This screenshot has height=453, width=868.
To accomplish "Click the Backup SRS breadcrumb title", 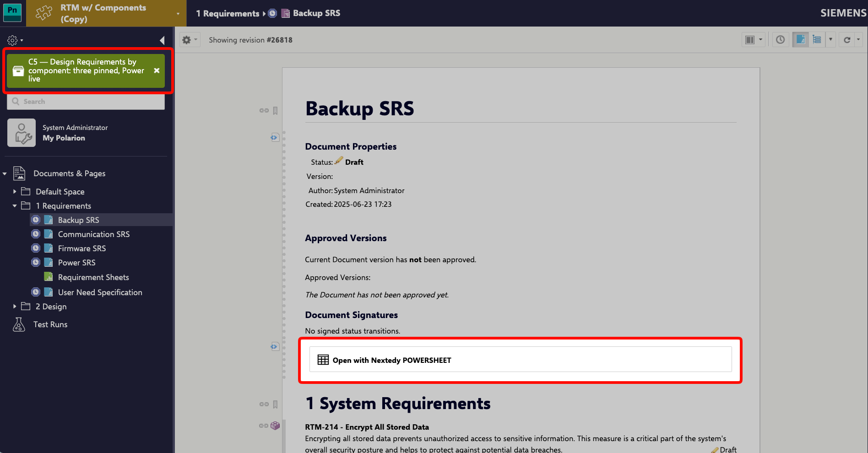I will tap(316, 13).
